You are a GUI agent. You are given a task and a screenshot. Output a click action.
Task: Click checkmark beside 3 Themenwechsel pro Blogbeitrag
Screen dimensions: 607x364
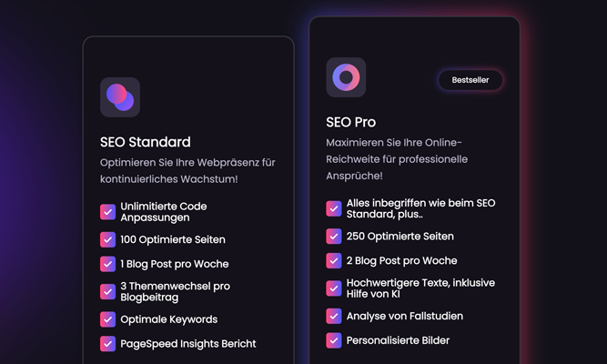tap(108, 291)
